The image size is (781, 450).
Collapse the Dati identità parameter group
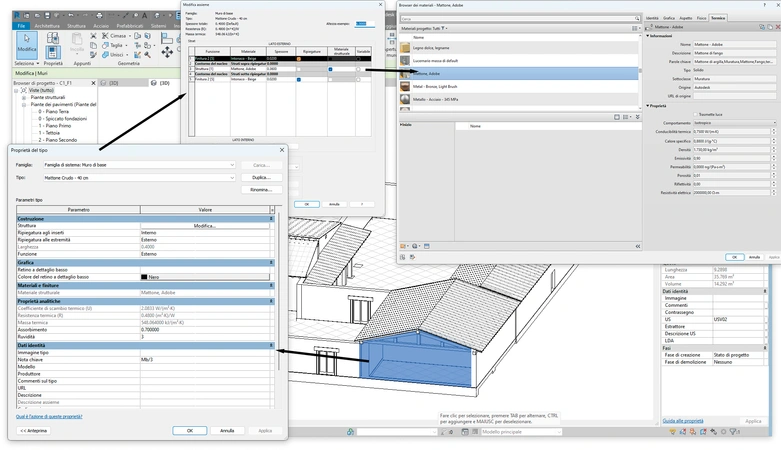point(271,345)
